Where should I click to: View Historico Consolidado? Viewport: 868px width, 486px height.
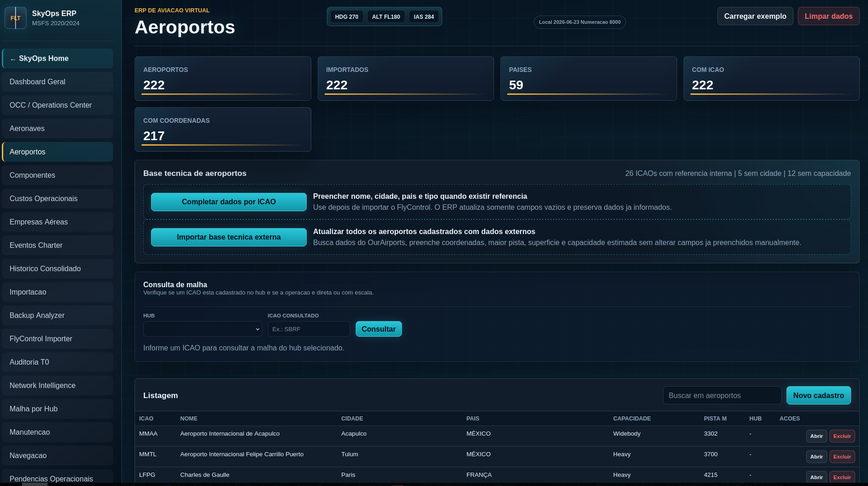tap(58, 269)
